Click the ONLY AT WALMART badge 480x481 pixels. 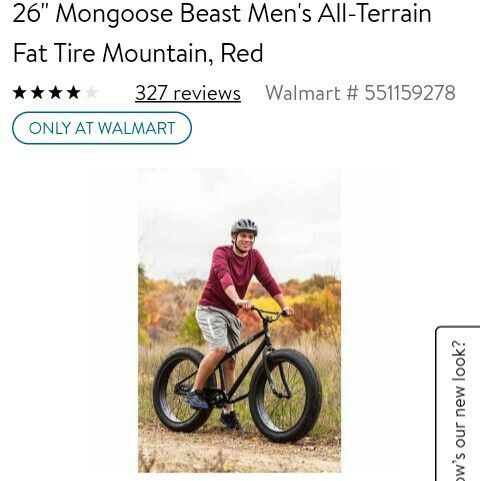pyautogui.click(x=102, y=128)
